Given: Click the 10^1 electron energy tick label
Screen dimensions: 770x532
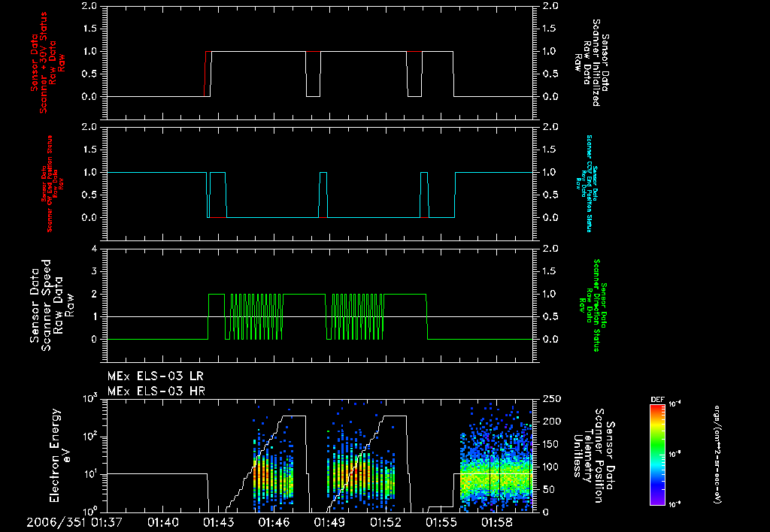Looking at the screenshot, I should (x=90, y=474).
